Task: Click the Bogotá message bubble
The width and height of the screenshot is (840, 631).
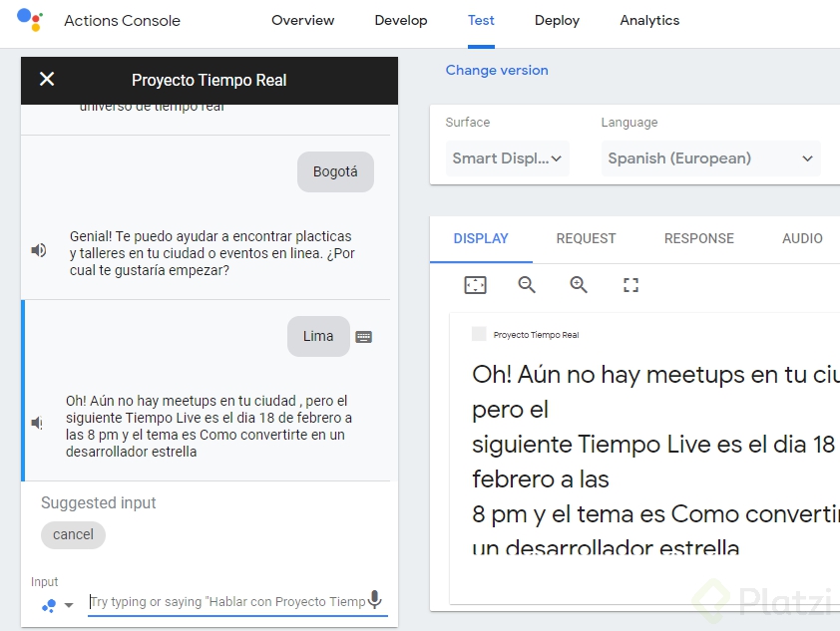Action: [x=335, y=171]
